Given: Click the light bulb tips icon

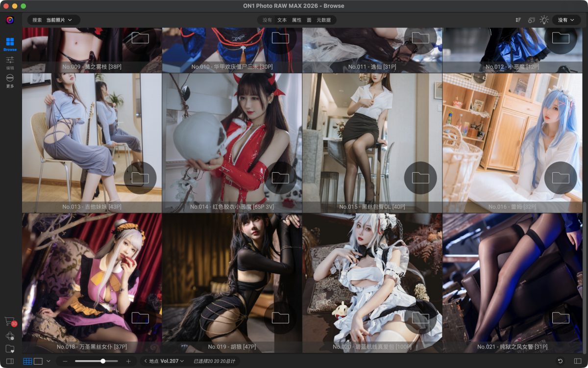Looking at the screenshot, I should [544, 20].
